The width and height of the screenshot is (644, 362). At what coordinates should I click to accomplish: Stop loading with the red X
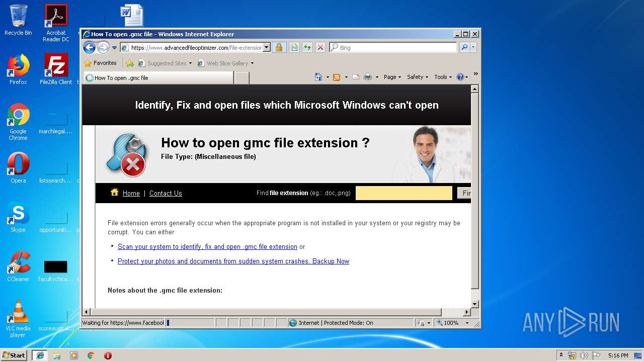point(320,48)
